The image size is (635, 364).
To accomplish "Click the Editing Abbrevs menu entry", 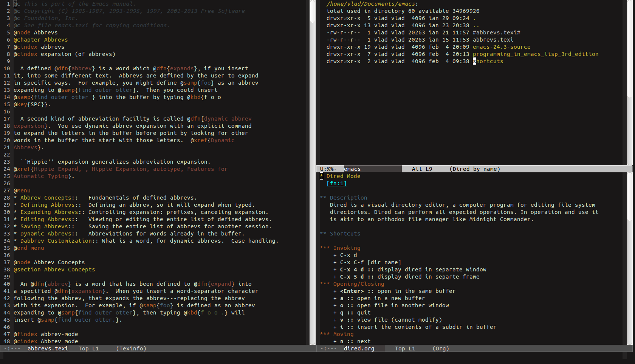I will coord(46,219).
